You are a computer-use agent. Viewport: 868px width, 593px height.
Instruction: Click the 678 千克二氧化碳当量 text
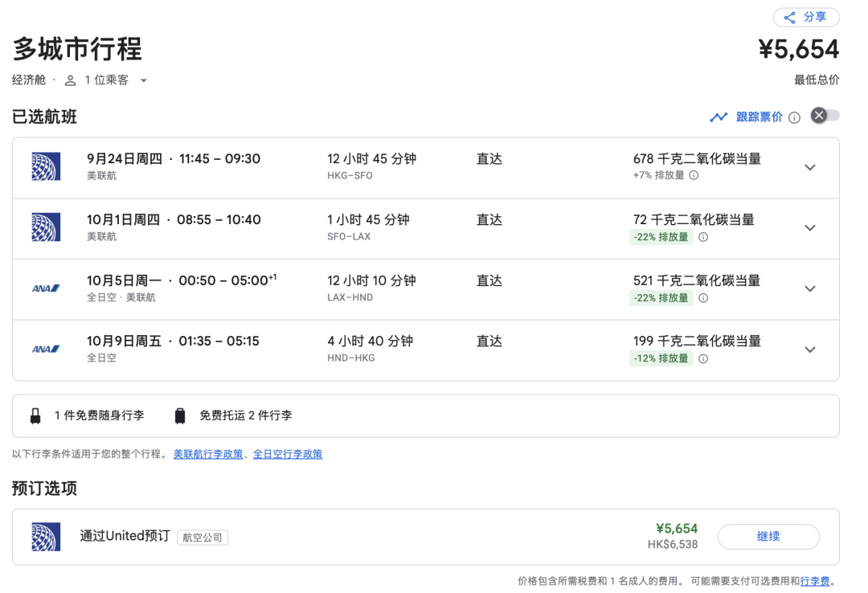[697, 159]
